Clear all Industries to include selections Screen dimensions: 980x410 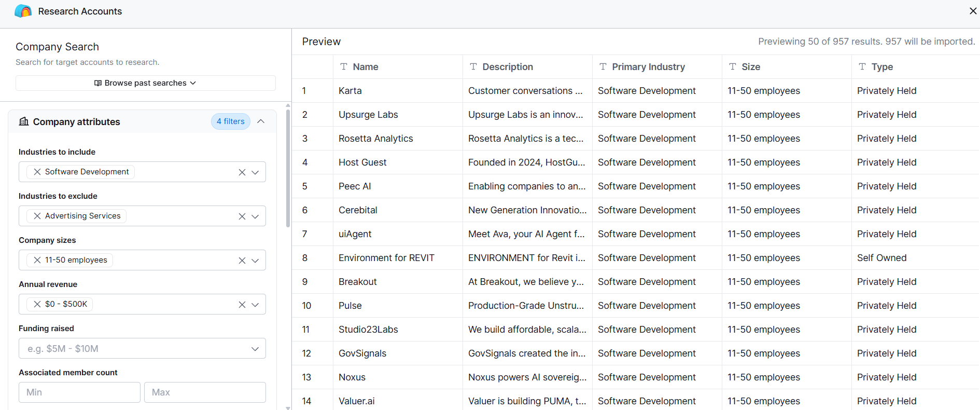(x=242, y=172)
